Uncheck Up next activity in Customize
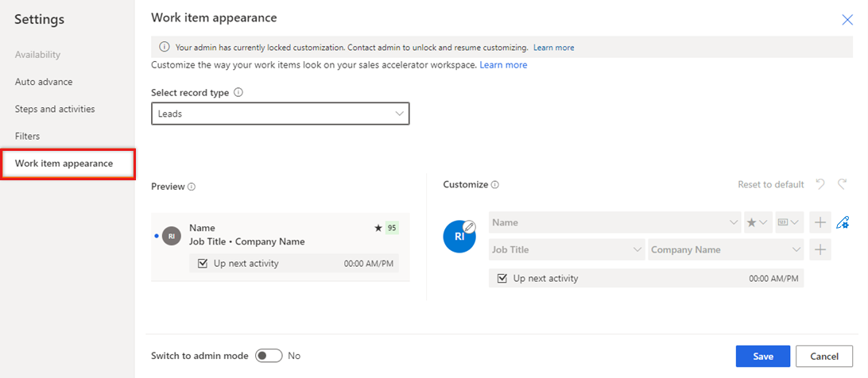Viewport: 868px width, 378px height. tap(502, 279)
